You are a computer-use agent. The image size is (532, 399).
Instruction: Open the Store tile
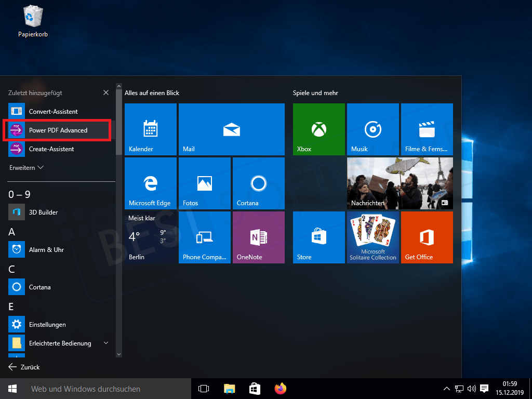click(x=318, y=237)
